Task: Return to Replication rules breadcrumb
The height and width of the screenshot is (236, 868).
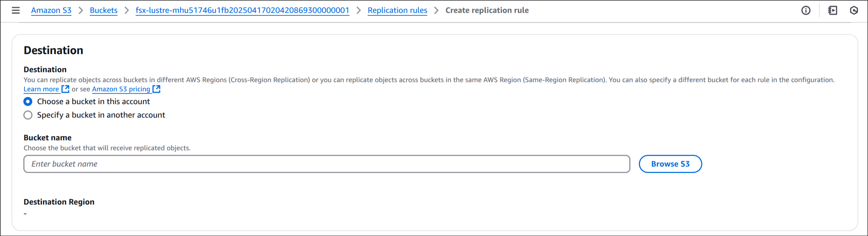Action: 397,10
